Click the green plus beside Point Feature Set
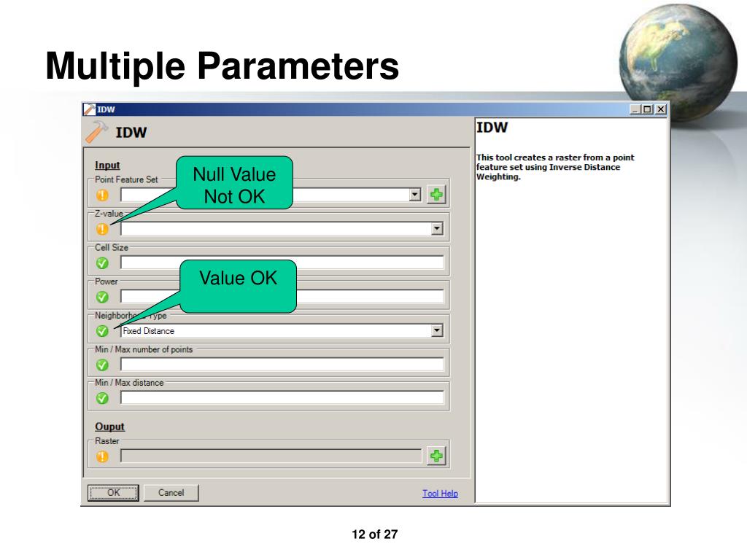This screenshot has height=560, width=747. point(436,195)
